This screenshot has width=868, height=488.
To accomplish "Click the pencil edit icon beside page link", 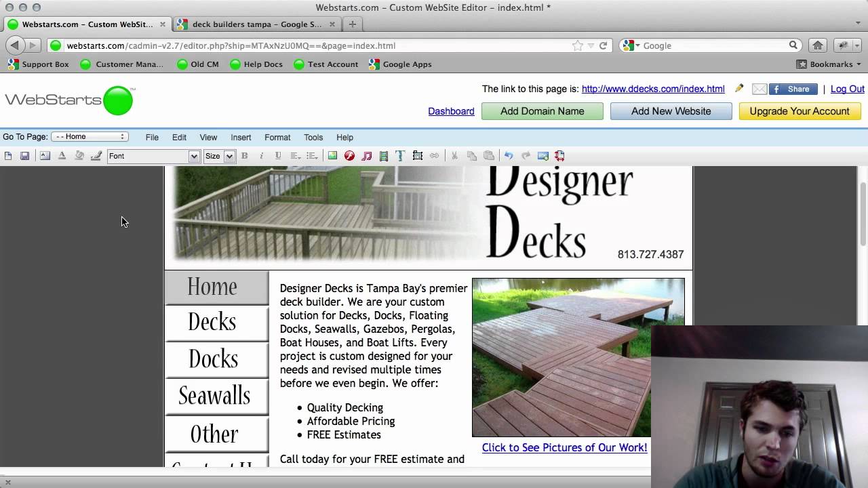I will click(739, 88).
